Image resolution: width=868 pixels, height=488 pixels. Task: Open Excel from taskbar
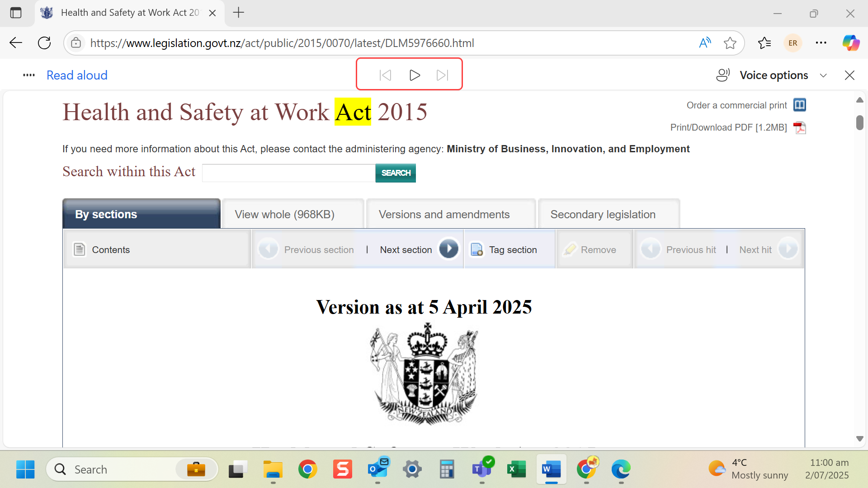(517, 469)
